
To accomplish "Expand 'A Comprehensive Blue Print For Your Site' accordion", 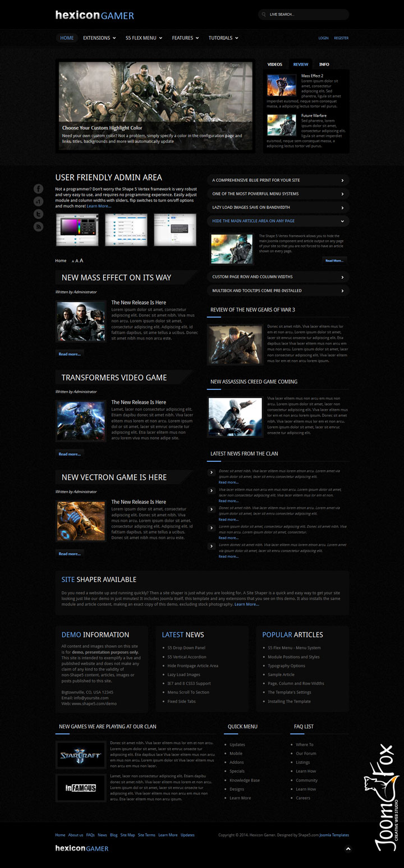I will pos(278,180).
